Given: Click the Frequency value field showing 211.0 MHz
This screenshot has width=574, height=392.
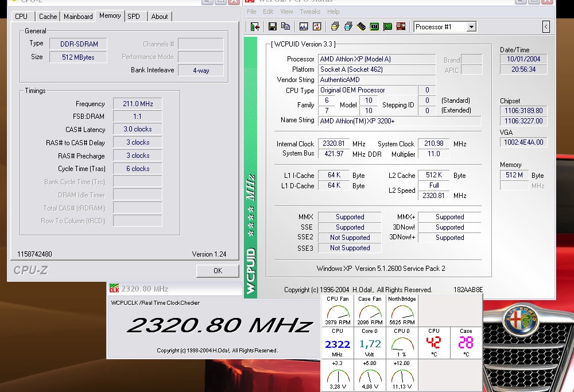Looking at the screenshot, I should click(137, 103).
